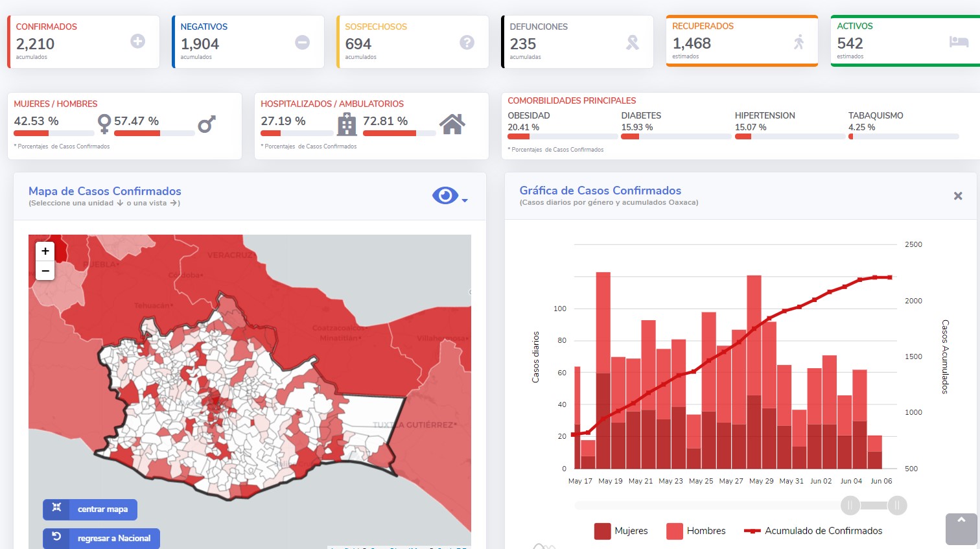The image size is (980, 549).
Task: Click the hospital building icon
Action: click(x=347, y=124)
